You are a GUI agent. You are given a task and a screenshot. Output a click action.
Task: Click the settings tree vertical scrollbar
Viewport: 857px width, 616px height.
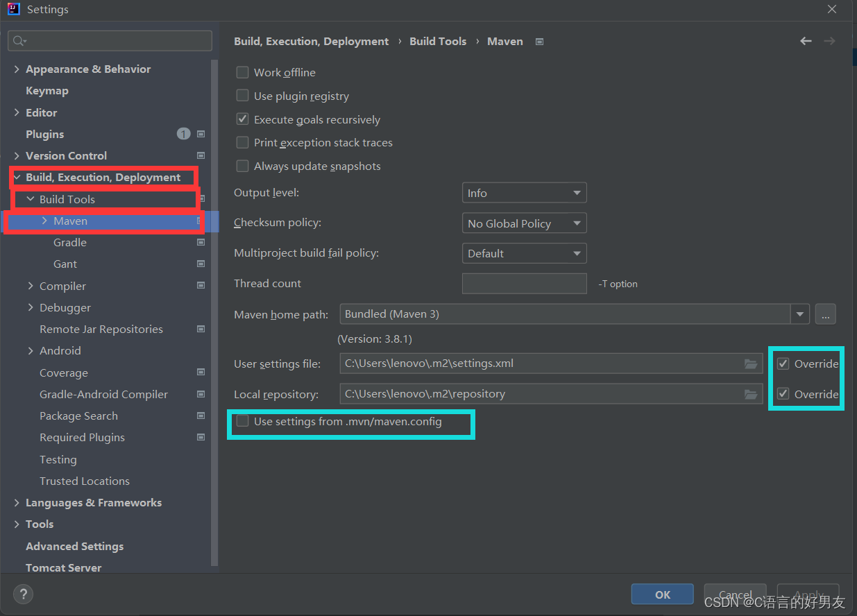coord(215,312)
